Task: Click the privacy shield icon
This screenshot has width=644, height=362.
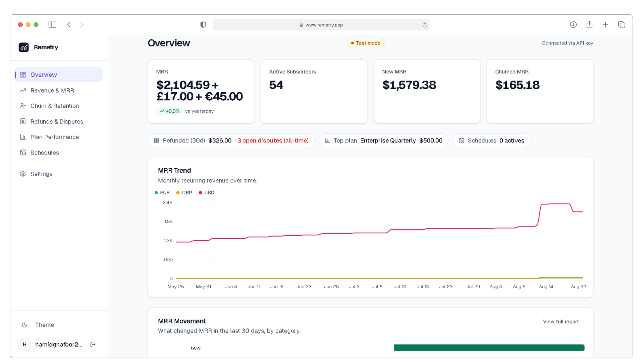Action: click(203, 25)
